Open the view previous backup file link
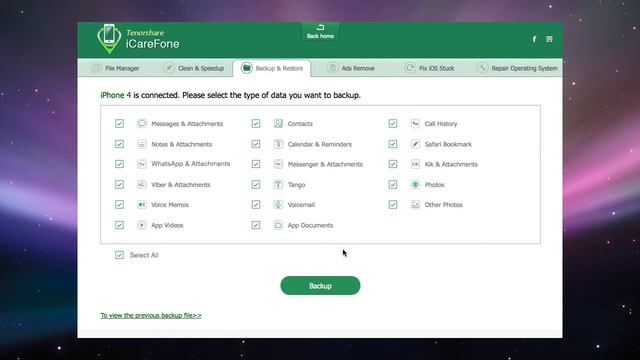 [151, 315]
